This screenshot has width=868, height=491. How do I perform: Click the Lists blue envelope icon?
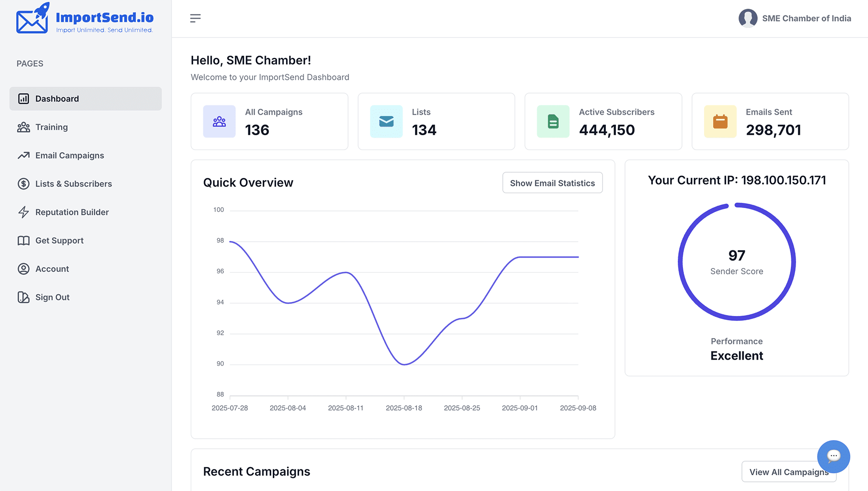[386, 121]
